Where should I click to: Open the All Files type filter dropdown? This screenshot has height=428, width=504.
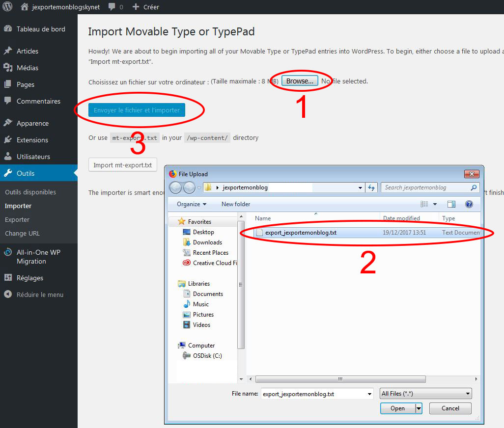point(426,394)
